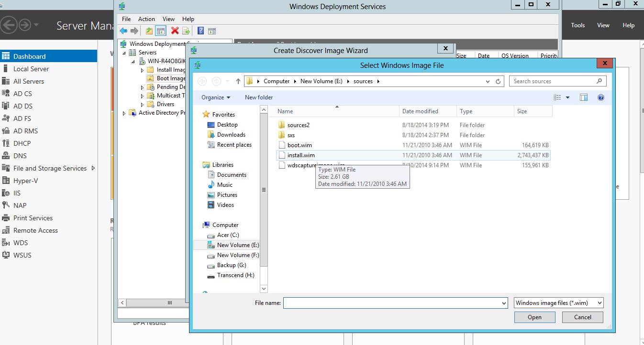Click Computer in the address breadcrumb
Image resolution: width=644 pixels, height=345 pixels.
point(277,81)
